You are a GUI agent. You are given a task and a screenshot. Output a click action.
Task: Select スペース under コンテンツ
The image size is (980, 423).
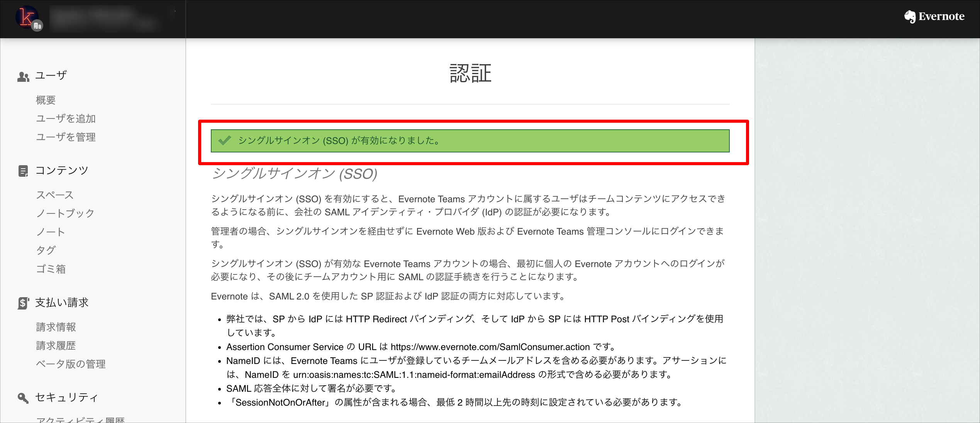coord(55,195)
